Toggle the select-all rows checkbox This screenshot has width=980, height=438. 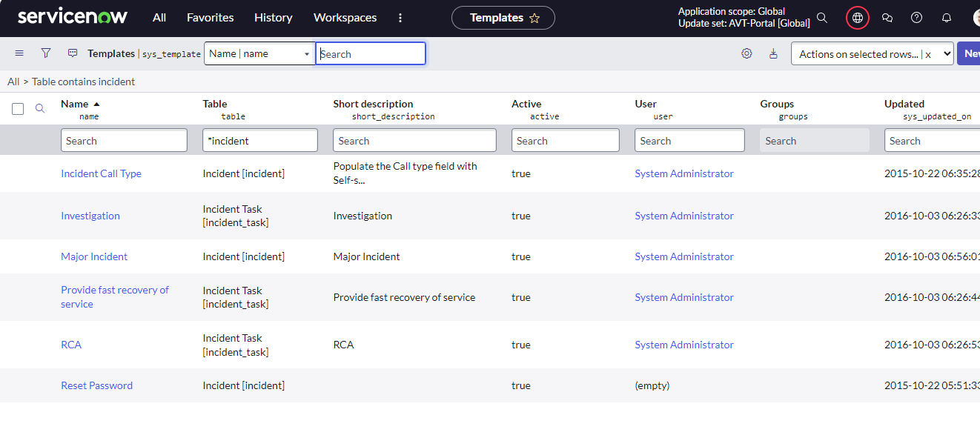click(x=18, y=108)
